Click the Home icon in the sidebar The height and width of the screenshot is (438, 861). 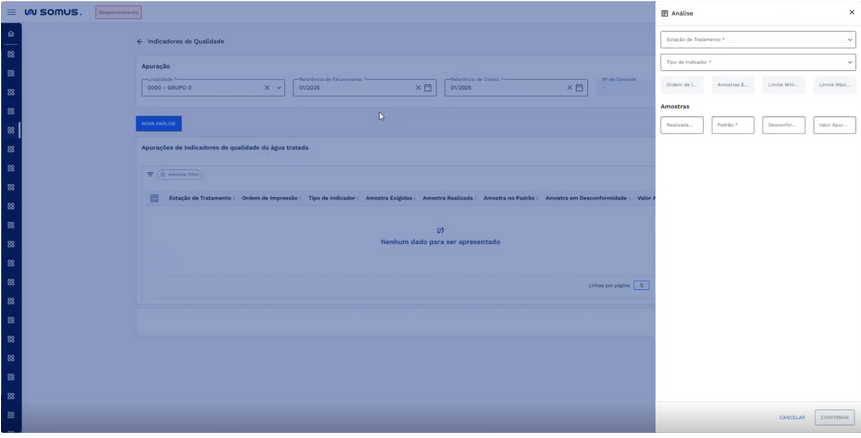11,34
